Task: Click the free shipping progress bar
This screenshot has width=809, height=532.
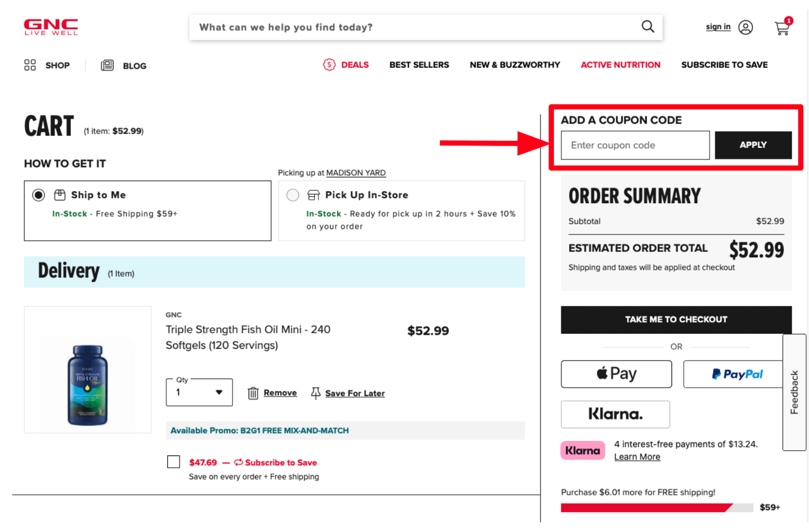Action: 656,508
